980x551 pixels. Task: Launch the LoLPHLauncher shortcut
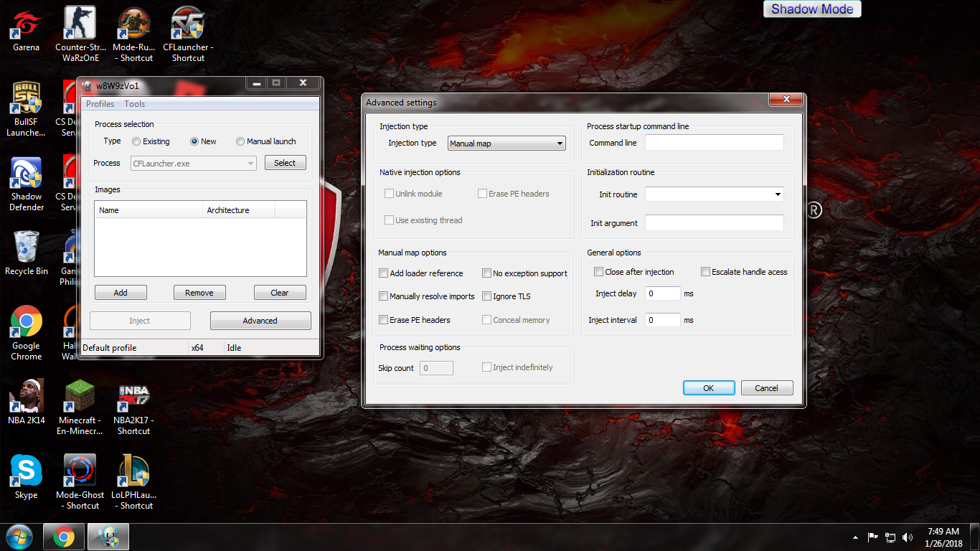click(x=133, y=470)
